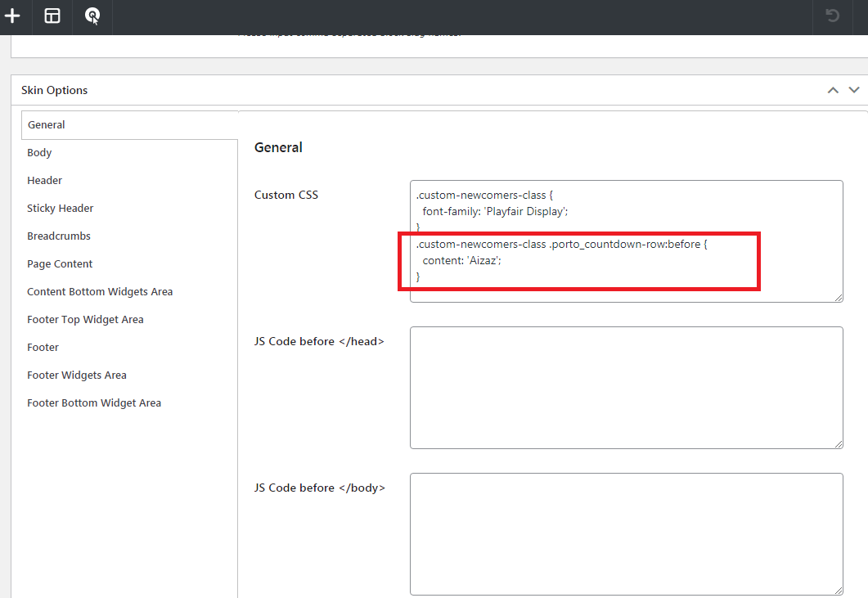
Task: Click the 'JS Code before </body>' label
Action: 320,488
